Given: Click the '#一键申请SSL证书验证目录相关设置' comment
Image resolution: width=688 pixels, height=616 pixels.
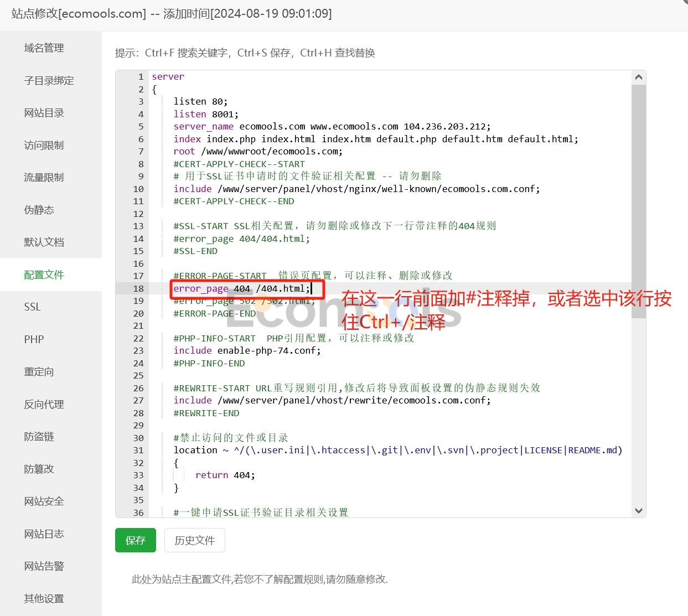Looking at the screenshot, I should coord(261,513).
